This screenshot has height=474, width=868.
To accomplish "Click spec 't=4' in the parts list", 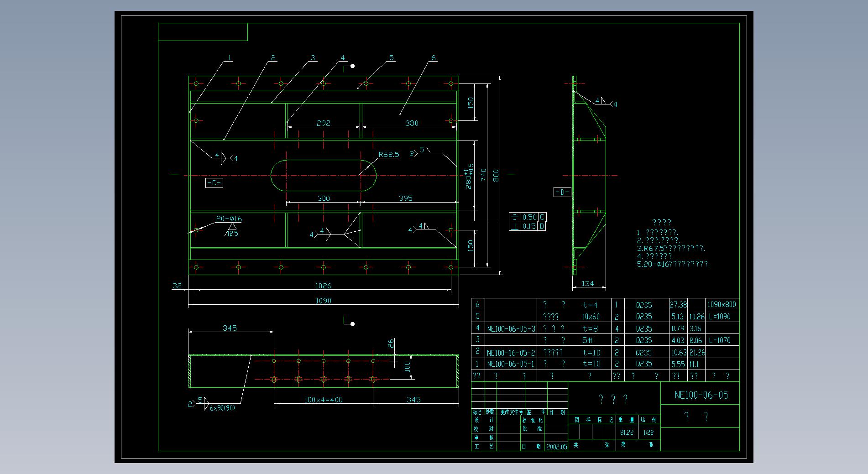I will [x=590, y=305].
